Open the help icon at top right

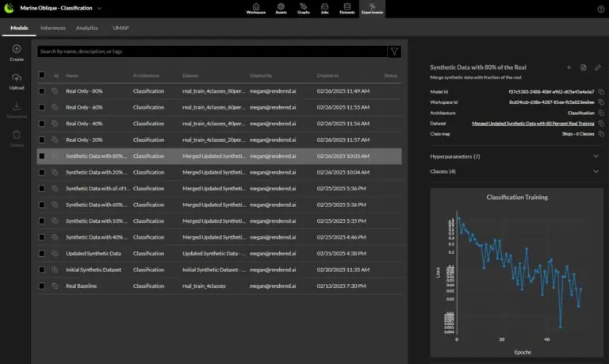click(600, 9)
